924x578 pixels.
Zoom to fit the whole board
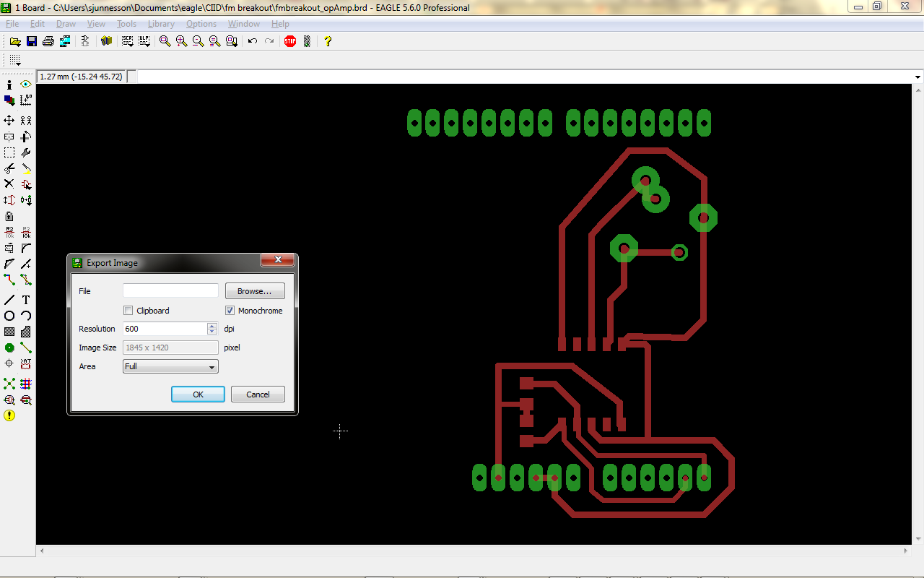(x=165, y=41)
